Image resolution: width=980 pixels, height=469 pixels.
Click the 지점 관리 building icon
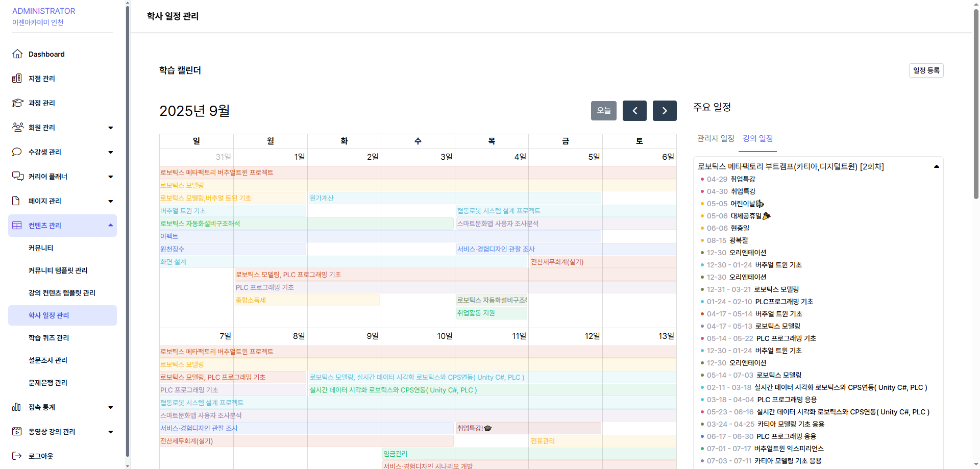click(17, 79)
